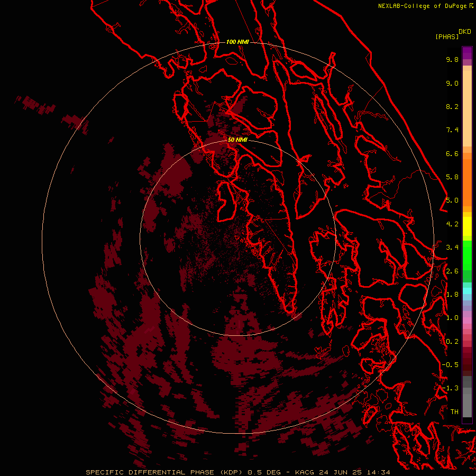476x476 pixels.
Task: Click the 7.4 scale label
Action: [x=452, y=130]
